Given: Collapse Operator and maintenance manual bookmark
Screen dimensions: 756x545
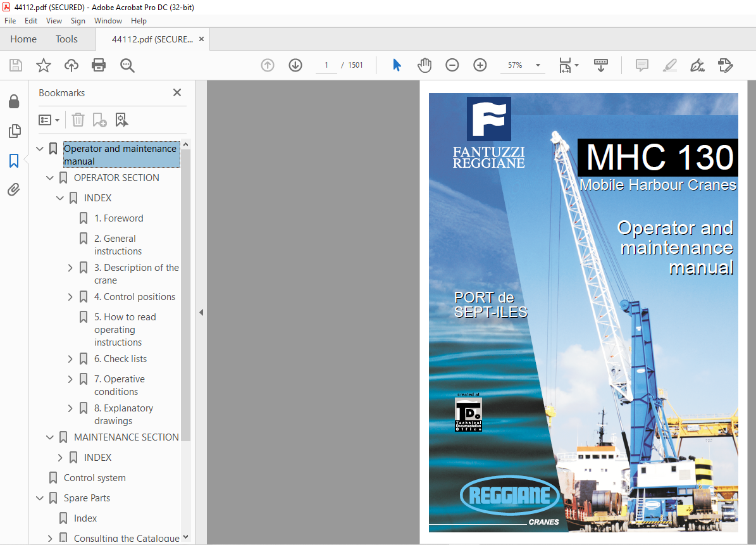Looking at the screenshot, I should point(40,149).
